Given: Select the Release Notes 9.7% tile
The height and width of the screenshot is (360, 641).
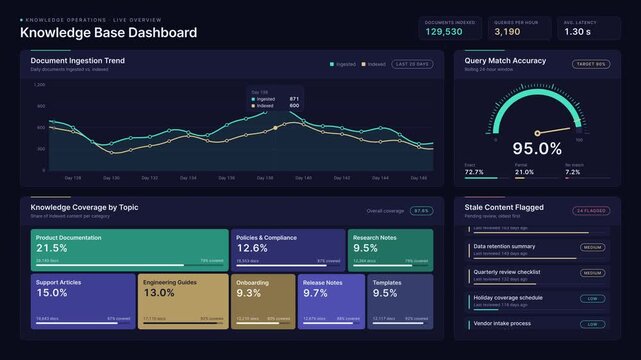Looking at the screenshot, I should click(331, 302).
